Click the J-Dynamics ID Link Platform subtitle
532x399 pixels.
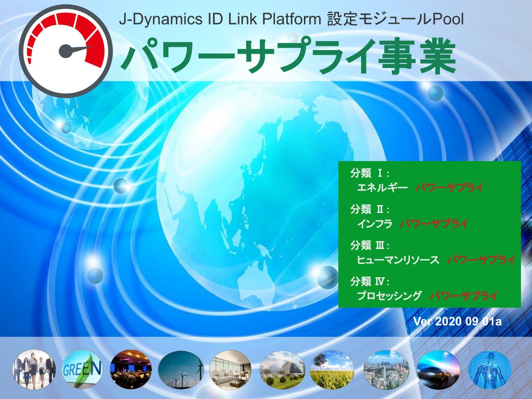click(291, 20)
